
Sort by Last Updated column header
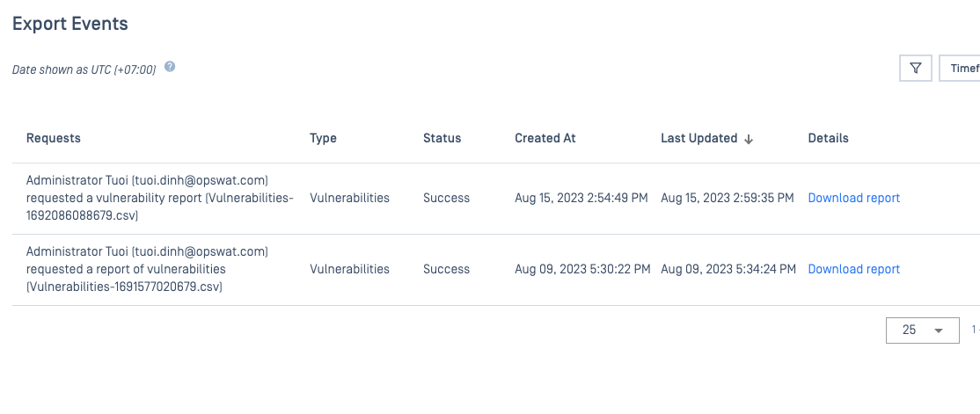698,138
